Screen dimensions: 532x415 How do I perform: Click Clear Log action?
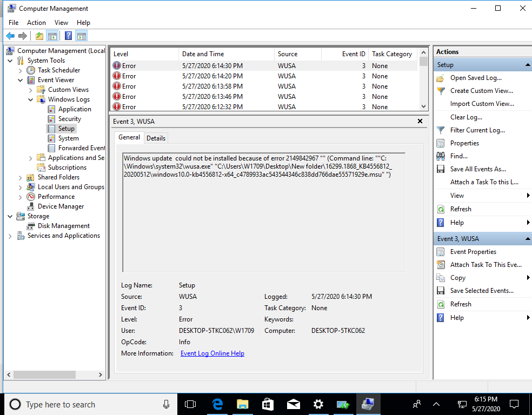(x=466, y=117)
